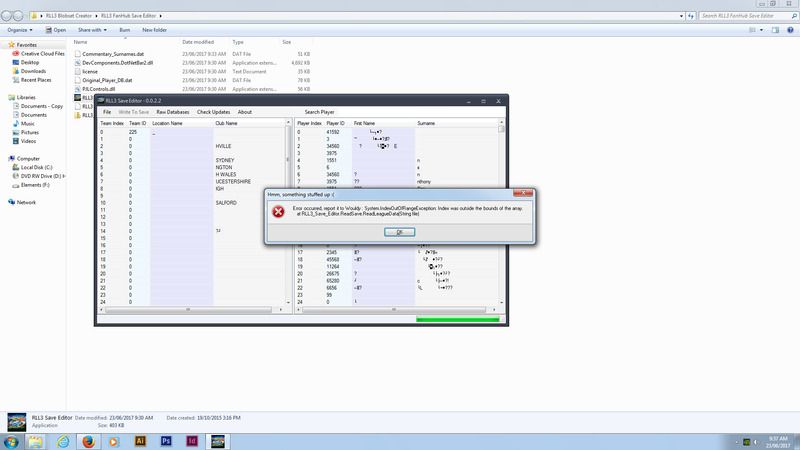Click the Explorer Forward navigation button

18,16
